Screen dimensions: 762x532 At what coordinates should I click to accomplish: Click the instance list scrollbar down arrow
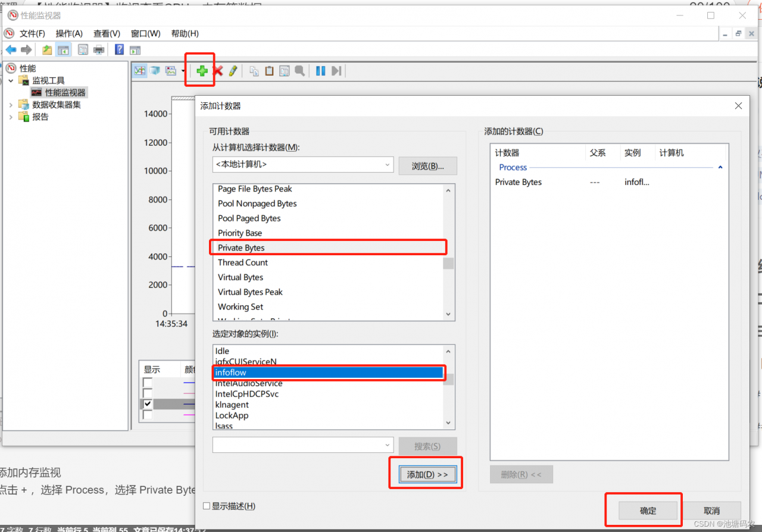pos(448,423)
